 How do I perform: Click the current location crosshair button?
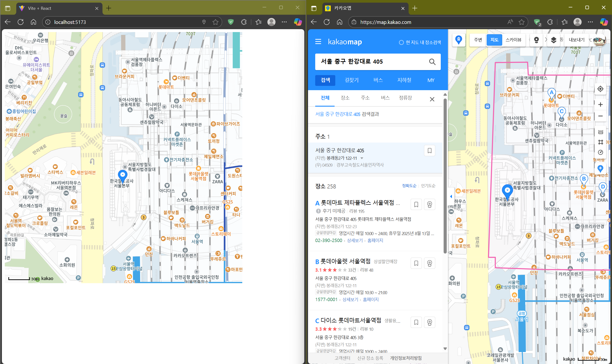600,89
